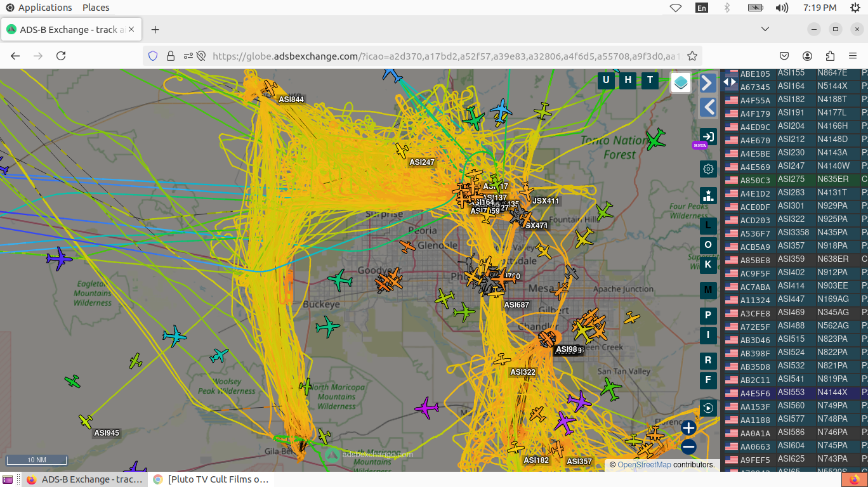The image size is (868, 487).
Task: Open the En keyboard language indicator
Action: [x=702, y=8]
